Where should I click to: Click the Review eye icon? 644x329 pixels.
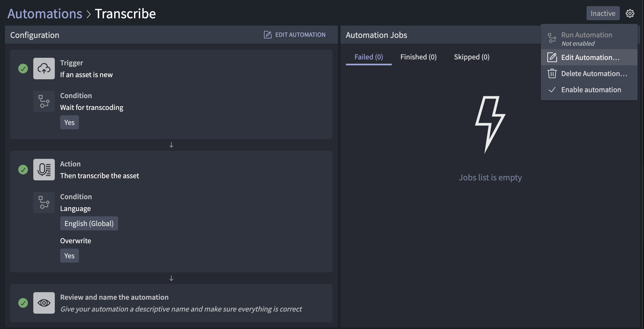click(44, 303)
